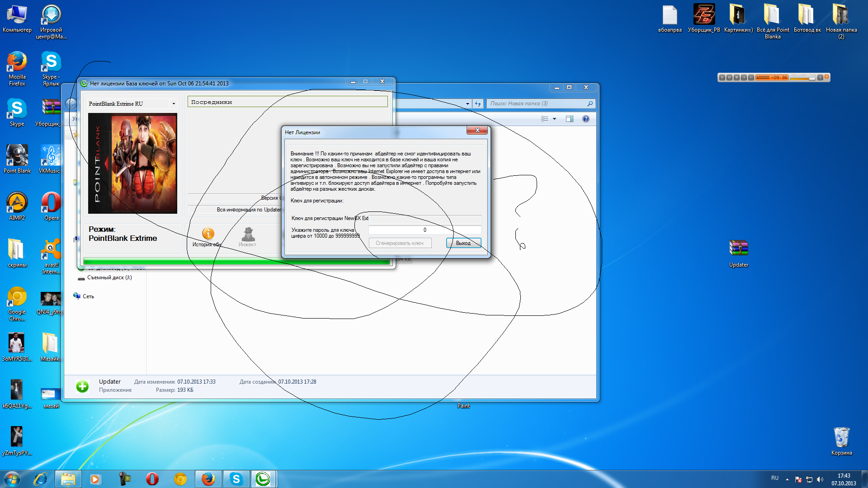
Task: Click the Сгенерировать ключ button
Action: pyautogui.click(x=400, y=243)
